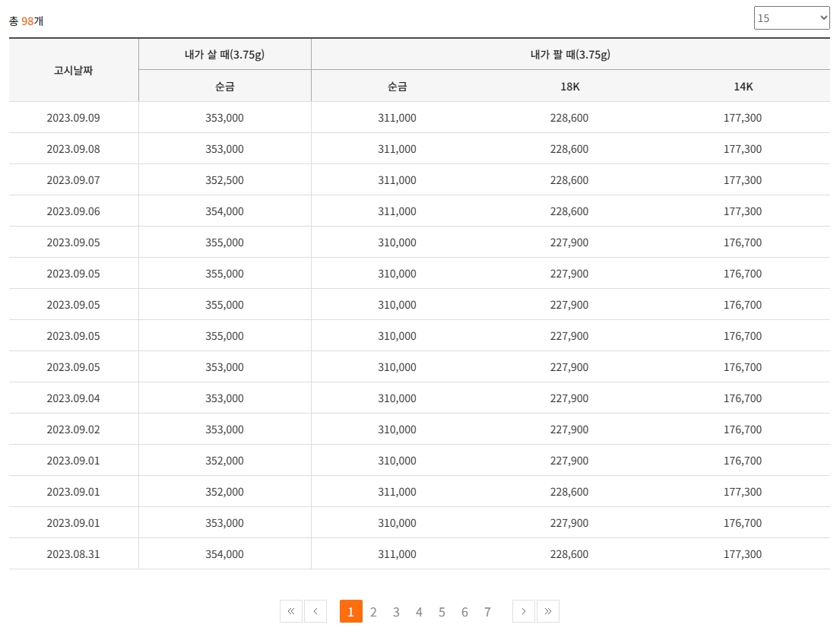The width and height of the screenshot is (840, 634).
Task: Click the 227,900 18K price on 2023.09.04
Action: pyautogui.click(x=569, y=398)
